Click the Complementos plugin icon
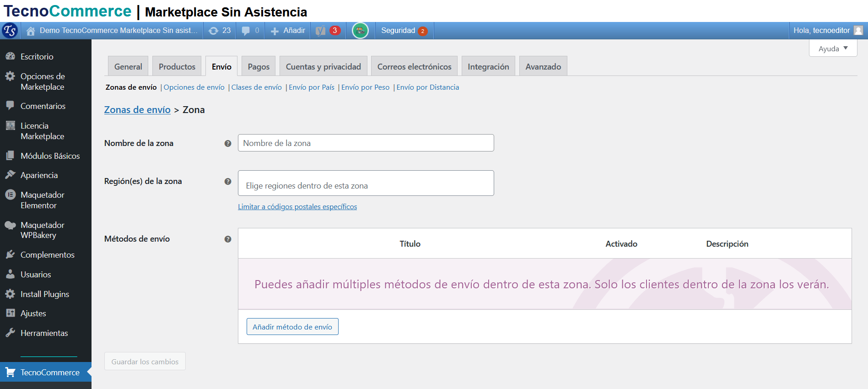868x389 pixels. point(10,254)
